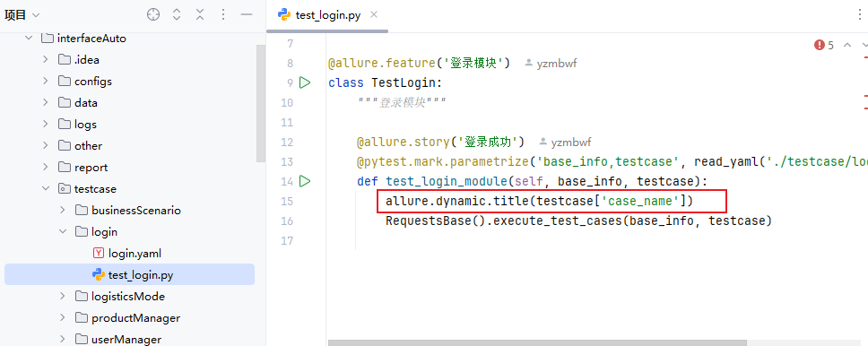Open the 项目 view dropdown
The image size is (868, 346).
[22, 15]
